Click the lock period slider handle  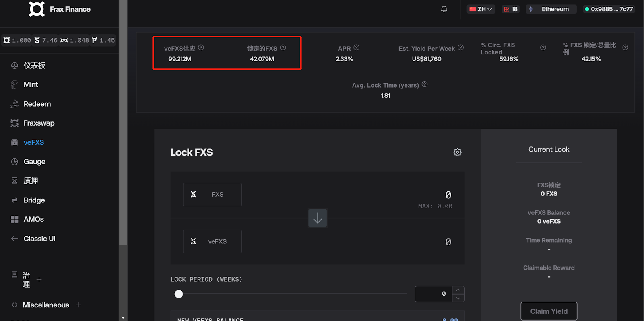(179, 294)
